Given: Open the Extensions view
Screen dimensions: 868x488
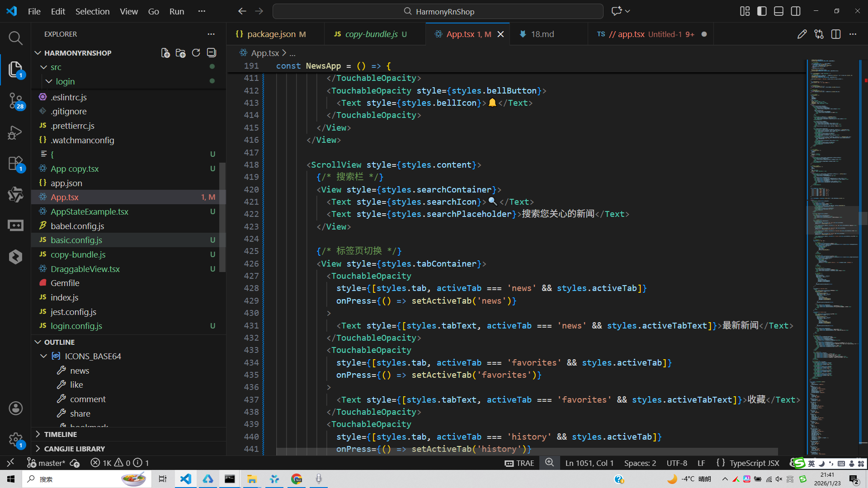Looking at the screenshot, I should tap(15, 164).
